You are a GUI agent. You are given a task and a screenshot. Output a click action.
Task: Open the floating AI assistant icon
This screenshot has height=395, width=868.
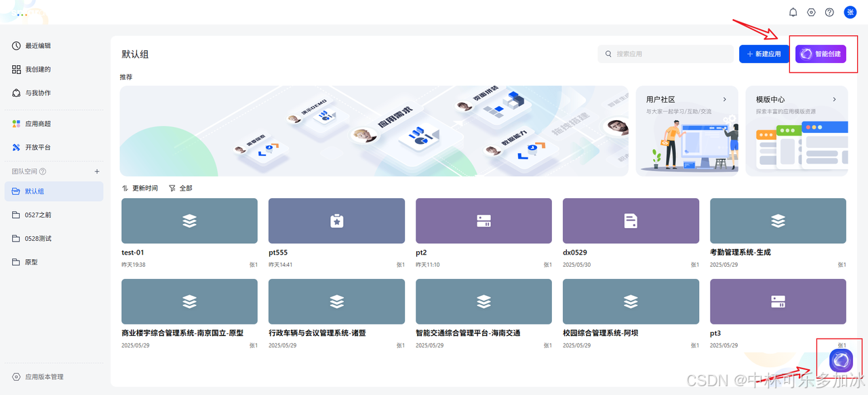click(x=841, y=360)
